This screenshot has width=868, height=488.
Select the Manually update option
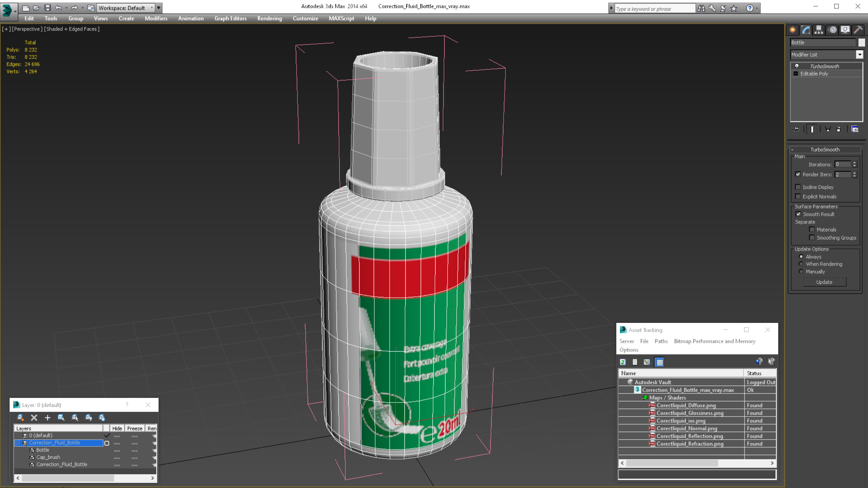801,271
